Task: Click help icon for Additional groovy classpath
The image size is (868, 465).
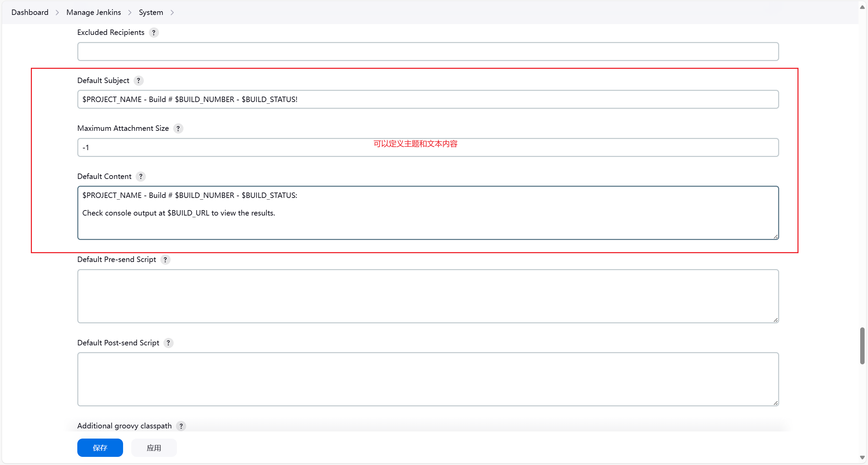Action: 181,426
